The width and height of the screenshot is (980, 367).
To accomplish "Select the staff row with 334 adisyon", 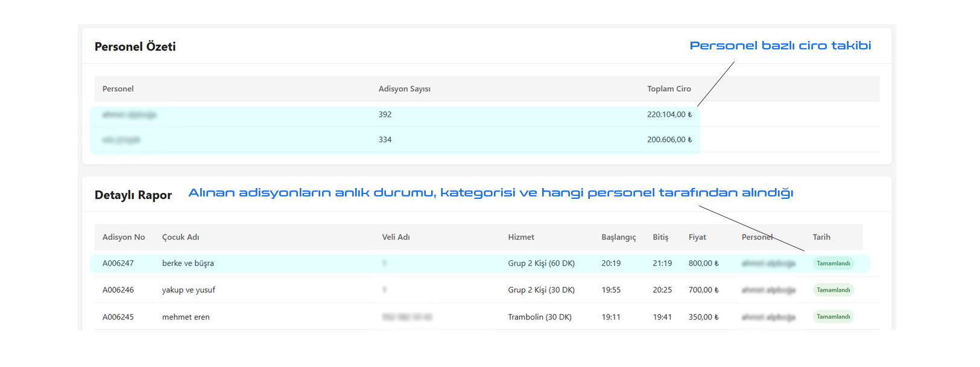I will [x=385, y=140].
